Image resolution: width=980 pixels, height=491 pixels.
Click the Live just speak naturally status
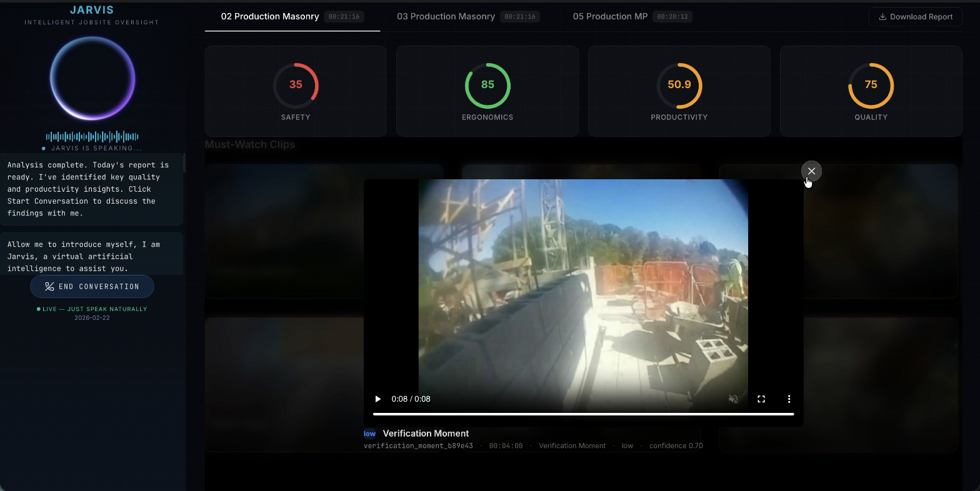92,309
